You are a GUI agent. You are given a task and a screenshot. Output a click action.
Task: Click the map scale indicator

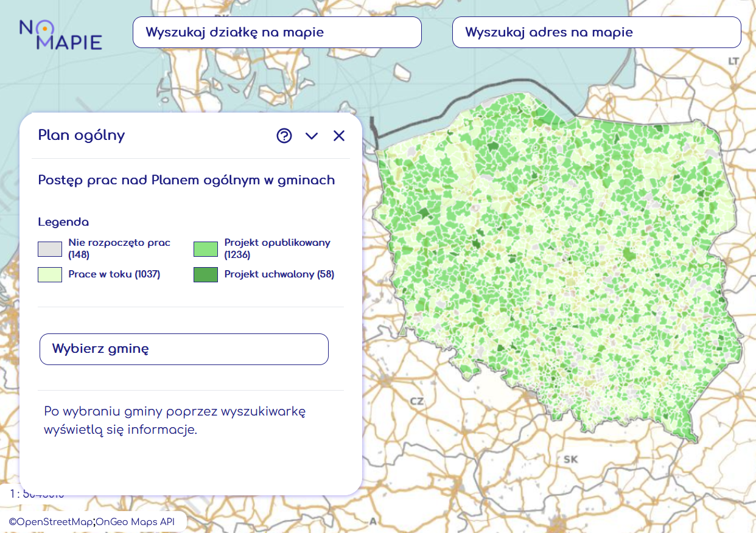(37, 494)
